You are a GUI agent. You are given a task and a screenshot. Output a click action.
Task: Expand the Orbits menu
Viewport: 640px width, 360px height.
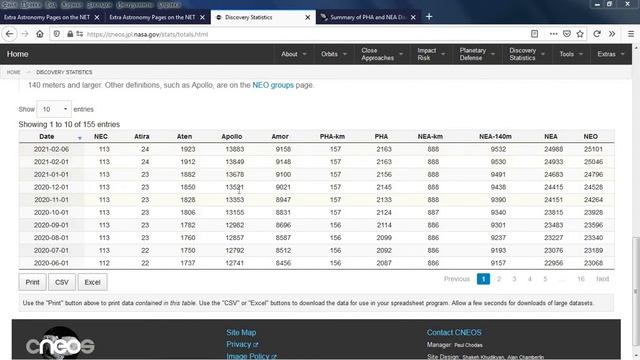[333, 54]
